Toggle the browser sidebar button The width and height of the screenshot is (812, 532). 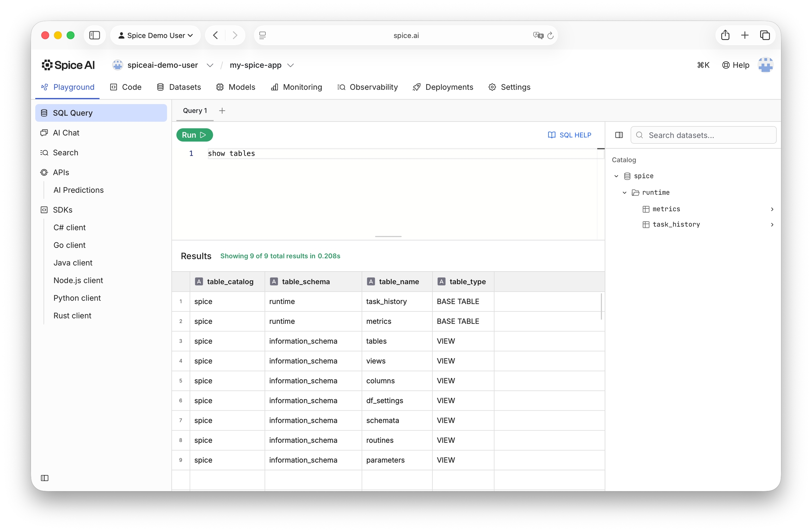click(94, 35)
